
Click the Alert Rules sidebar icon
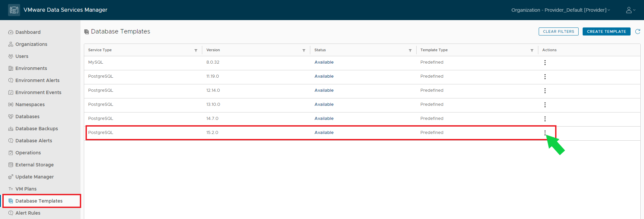coord(11,213)
